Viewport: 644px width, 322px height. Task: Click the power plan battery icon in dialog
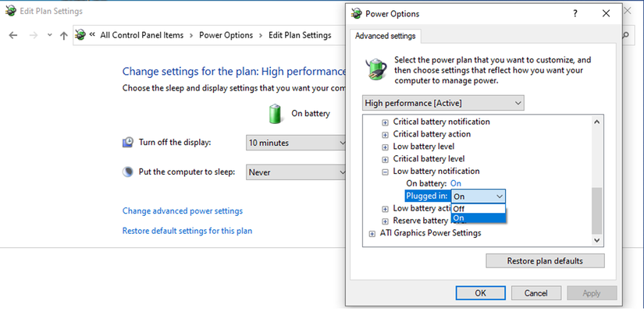tap(376, 68)
